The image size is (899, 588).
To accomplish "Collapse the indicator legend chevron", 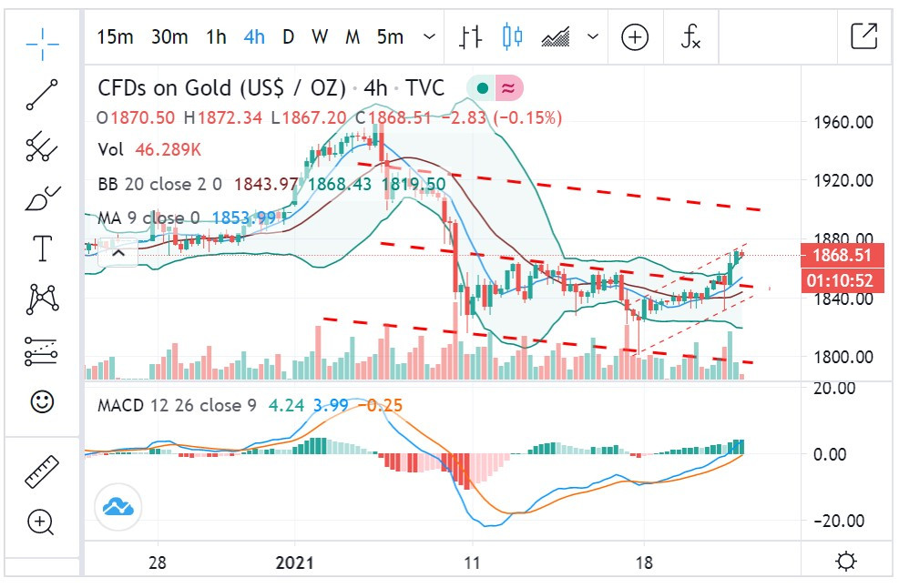I will click(x=118, y=253).
